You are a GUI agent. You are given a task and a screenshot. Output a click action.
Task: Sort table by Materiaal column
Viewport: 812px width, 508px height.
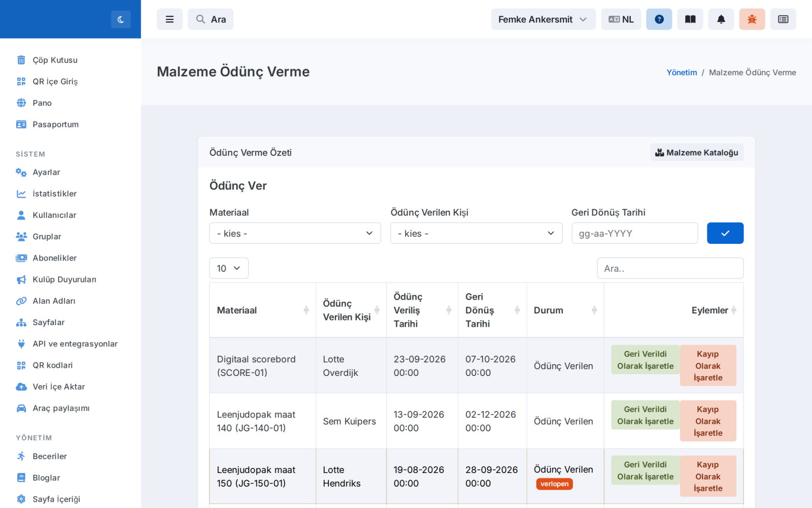point(262,310)
